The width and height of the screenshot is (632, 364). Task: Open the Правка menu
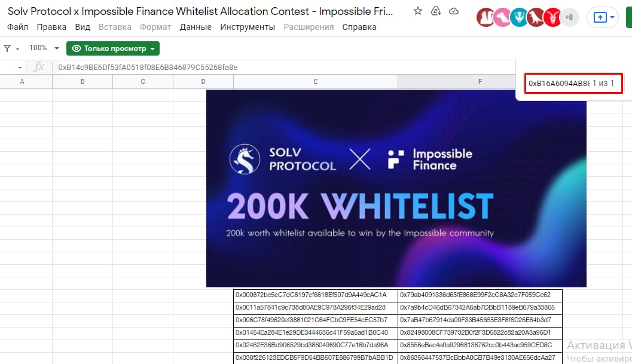pos(51,27)
